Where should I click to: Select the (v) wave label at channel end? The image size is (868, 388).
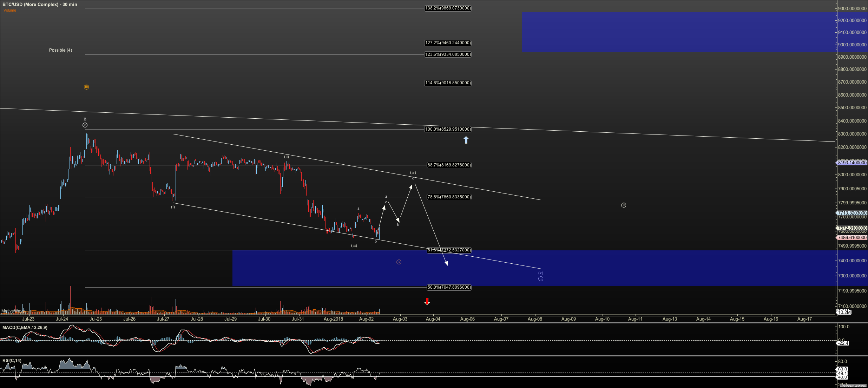(541, 273)
